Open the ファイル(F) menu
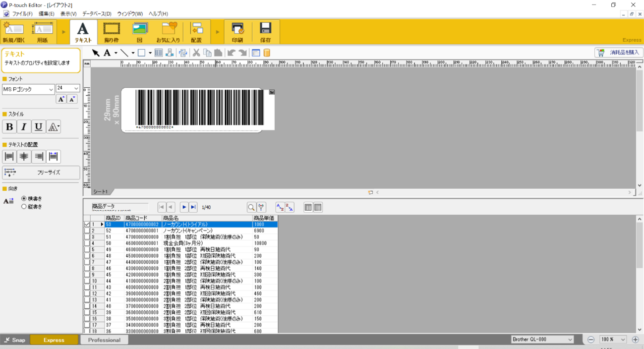This screenshot has height=349, width=644. (x=22, y=14)
